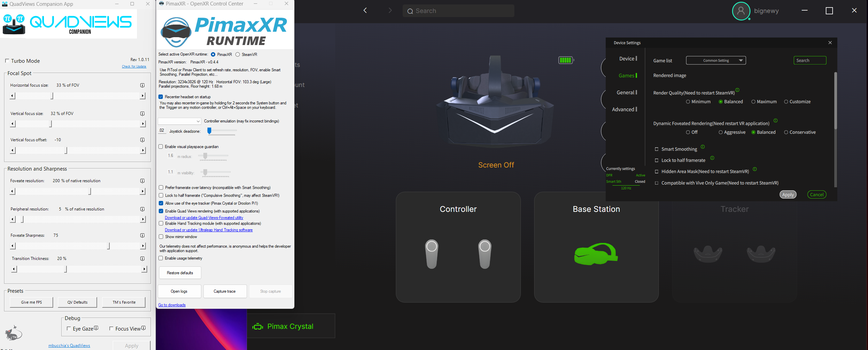Click the Search field in Pimax client
The width and height of the screenshot is (868, 350).
pos(458,11)
